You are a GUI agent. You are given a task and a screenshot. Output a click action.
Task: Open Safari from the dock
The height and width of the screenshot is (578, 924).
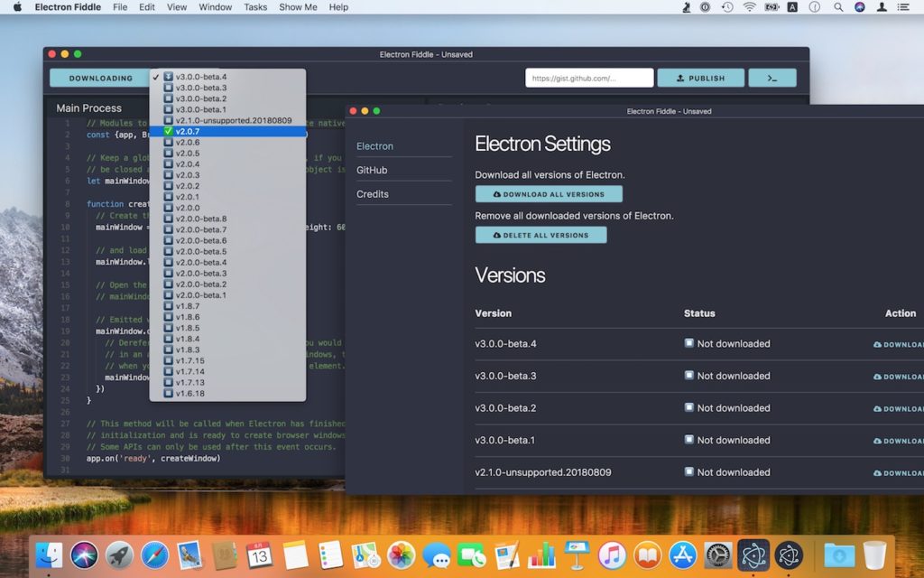pos(154,554)
